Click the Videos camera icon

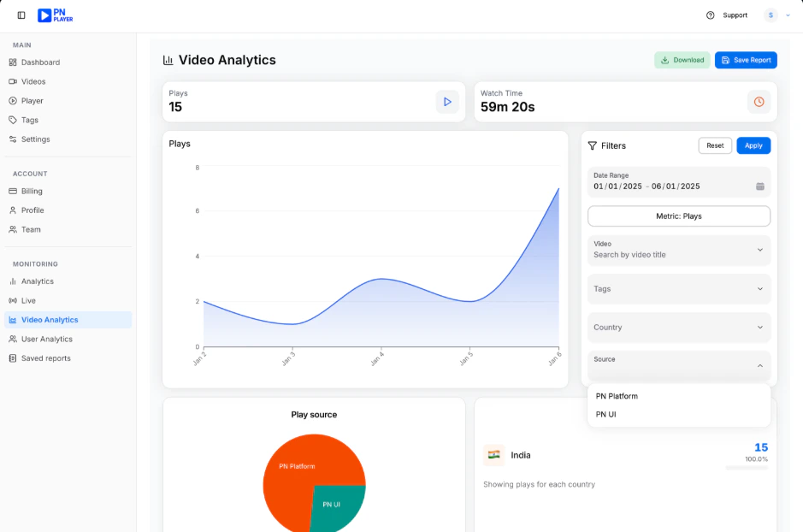[x=13, y=81]
